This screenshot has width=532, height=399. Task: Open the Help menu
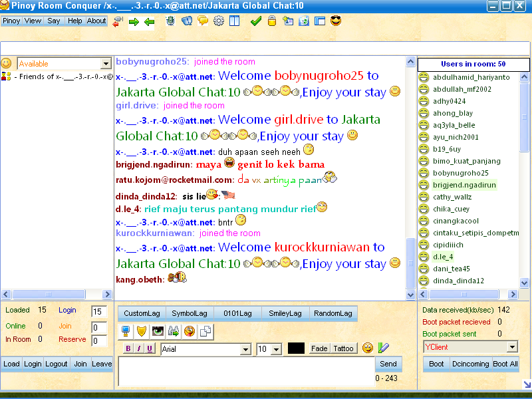[75, 21]
